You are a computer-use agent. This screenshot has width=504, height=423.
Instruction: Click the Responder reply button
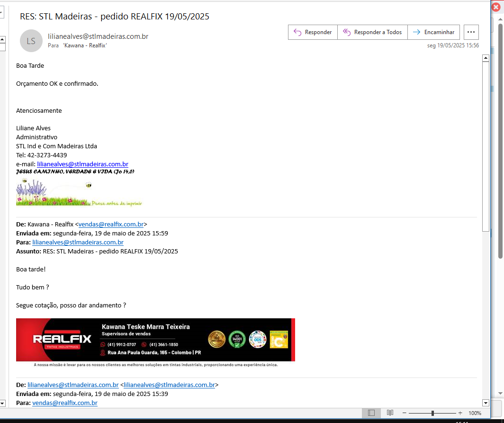(x=313, y=32)
